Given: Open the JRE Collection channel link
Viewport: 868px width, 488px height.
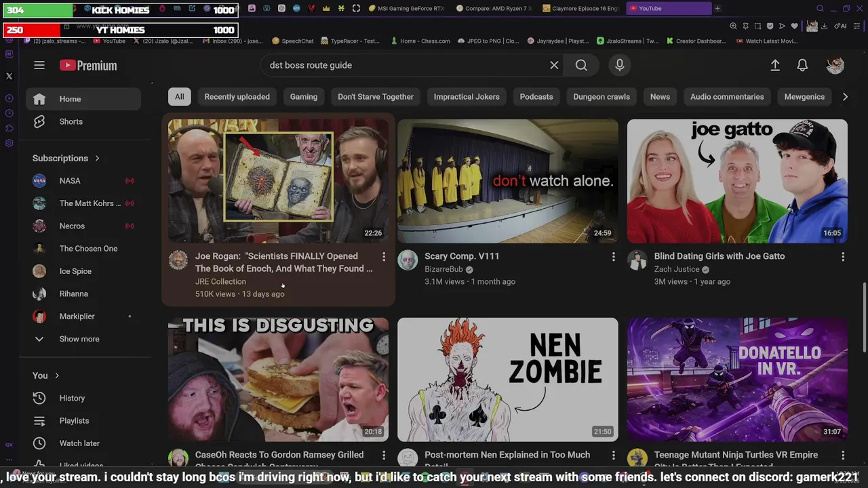Looking at the screenshot, I should (x=220, y=281).
